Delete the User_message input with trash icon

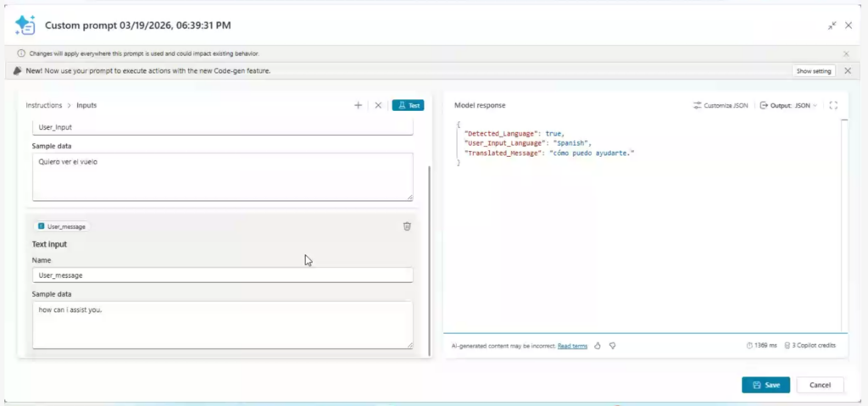(x=407, y=226)
